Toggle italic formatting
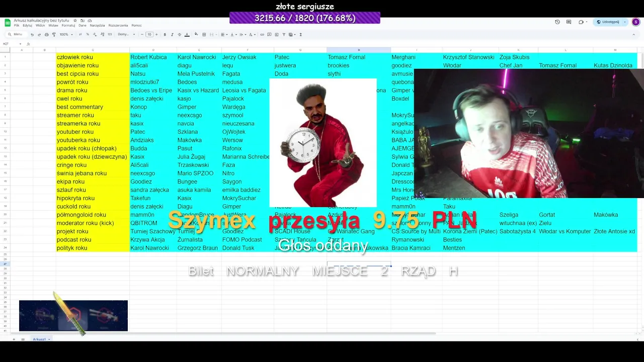The image size is (644, 362). point(172,35)
